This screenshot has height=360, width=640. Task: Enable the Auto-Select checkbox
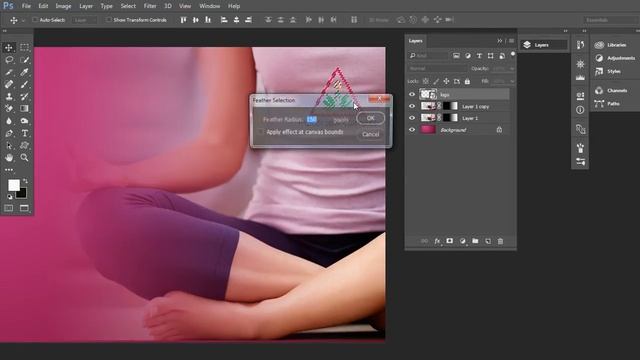(x=35, y=20)
